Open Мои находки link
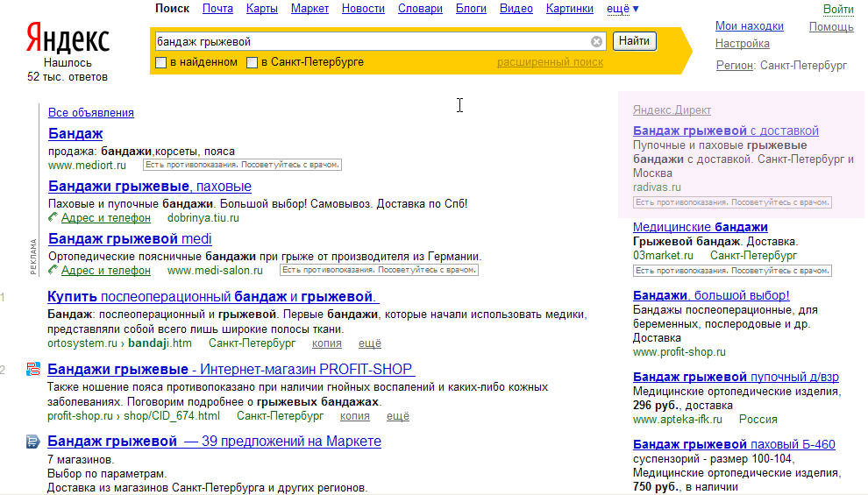 pos(750,26)
